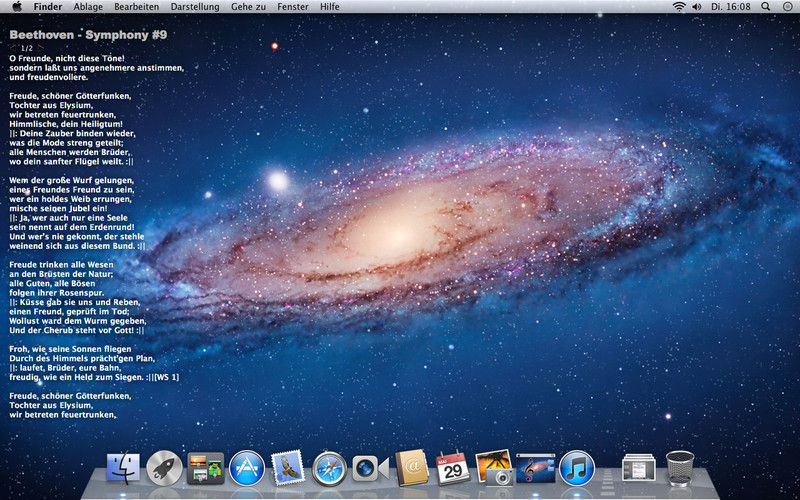Click lyric Freude trinken alle Wesen
The image size is (800, 500).
click(x=61, y=265)
